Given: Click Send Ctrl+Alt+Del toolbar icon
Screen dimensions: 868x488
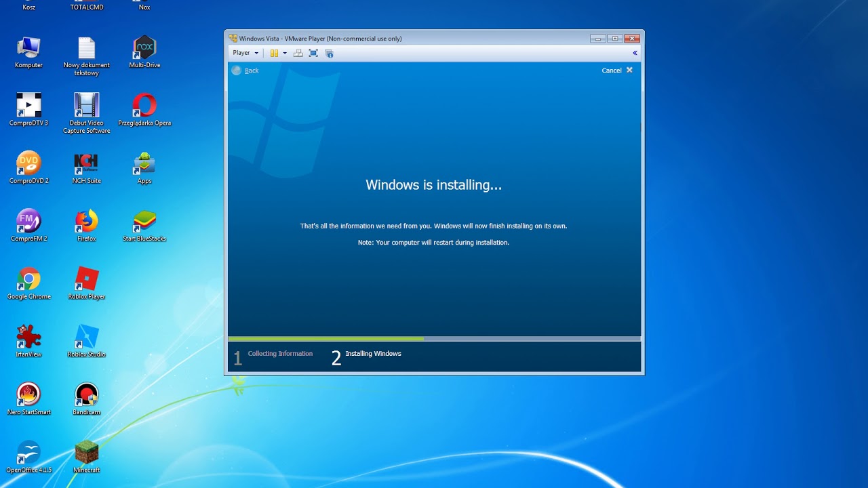Looking at the screenshot, I should tap(298, 53).
